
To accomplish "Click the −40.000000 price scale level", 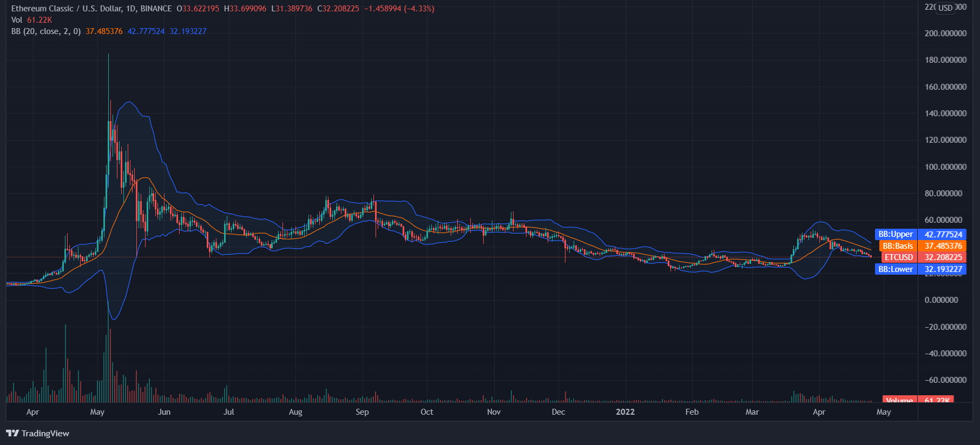I will coord(945,354).
